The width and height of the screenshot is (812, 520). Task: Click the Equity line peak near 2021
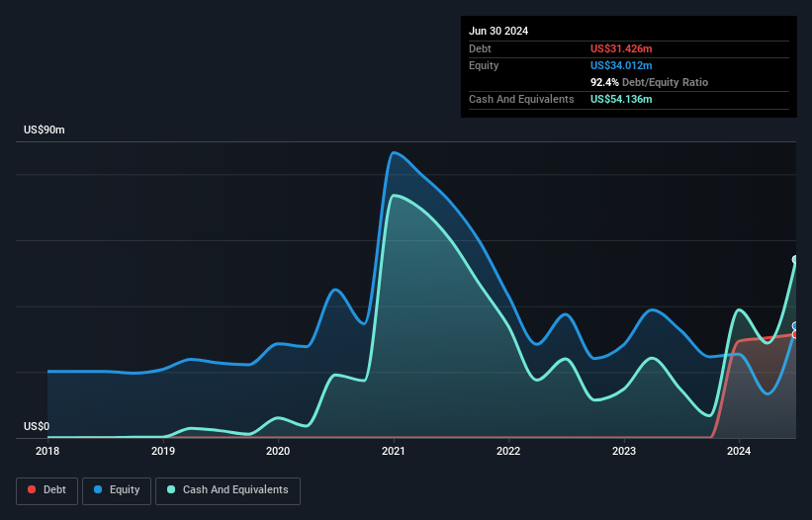point(394,152)
